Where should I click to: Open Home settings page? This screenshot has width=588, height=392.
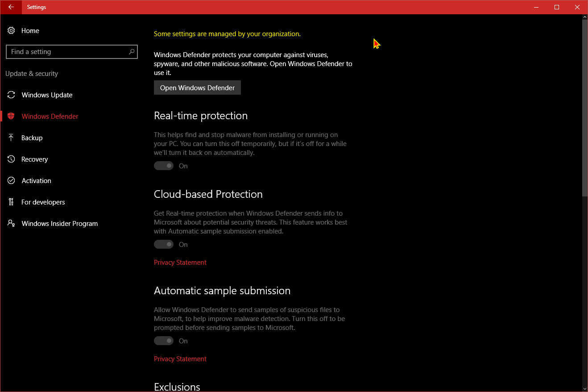click(x=30, y=31)
